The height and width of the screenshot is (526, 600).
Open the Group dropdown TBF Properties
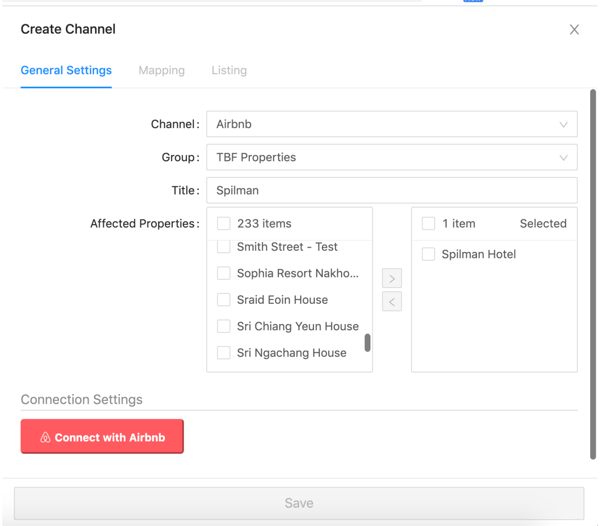point(392,157)
